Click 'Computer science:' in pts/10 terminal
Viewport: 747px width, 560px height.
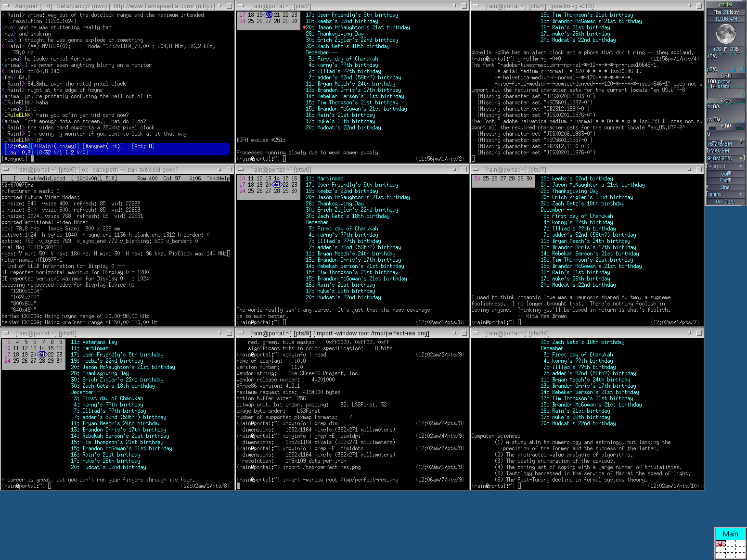tap(496, 436)
